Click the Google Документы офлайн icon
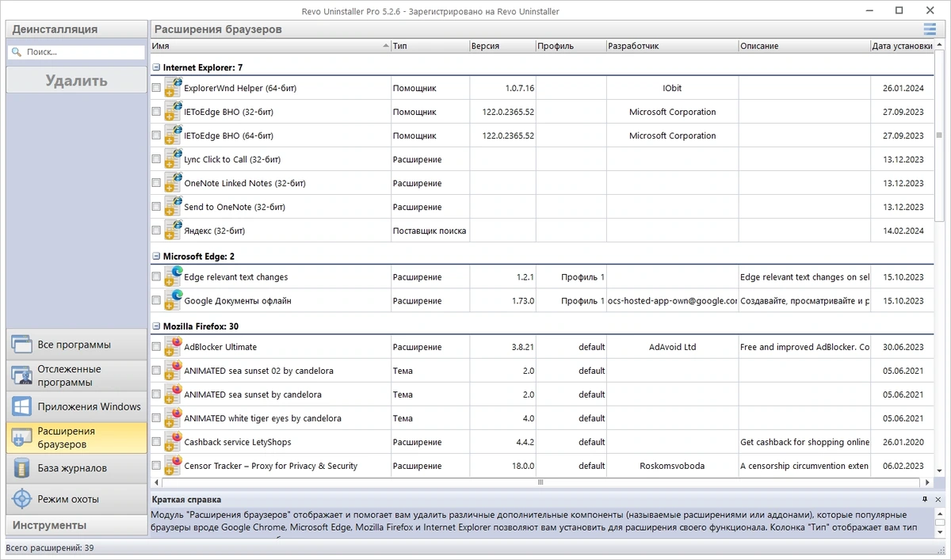The image size is (951, 560). (x=174, y=301)
